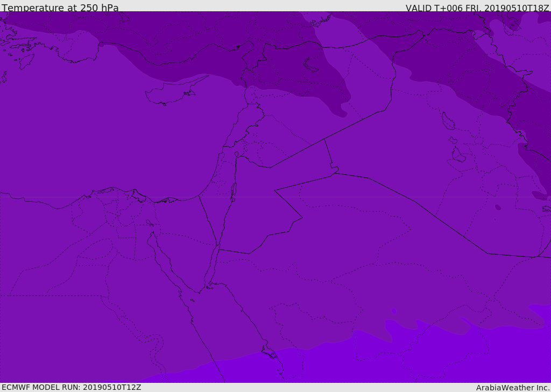Click the small violet spot in Saudi Arabia
This screenshot has width=551, height=392.
394,311
